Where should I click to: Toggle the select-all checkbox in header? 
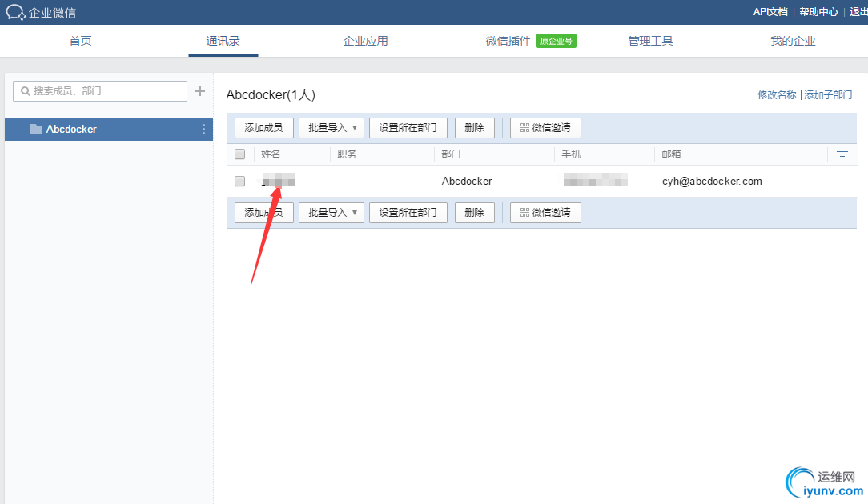[x=239, y=154]
